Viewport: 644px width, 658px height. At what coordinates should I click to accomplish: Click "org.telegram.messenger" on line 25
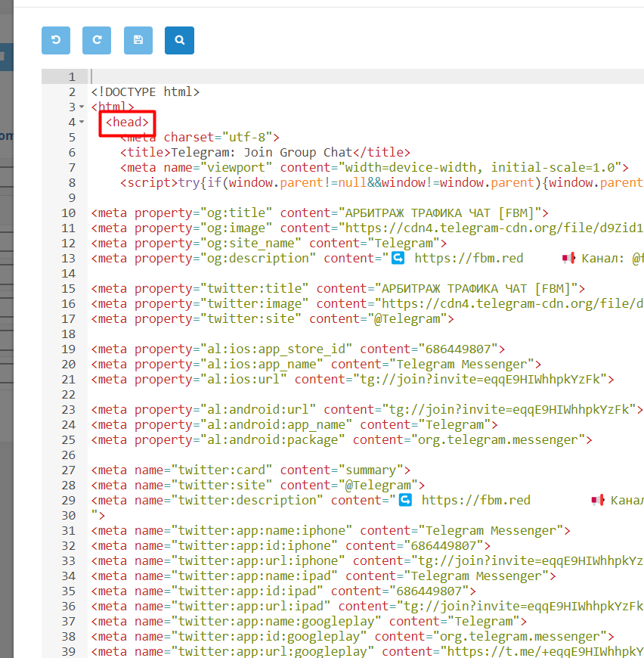pos(497,439)
